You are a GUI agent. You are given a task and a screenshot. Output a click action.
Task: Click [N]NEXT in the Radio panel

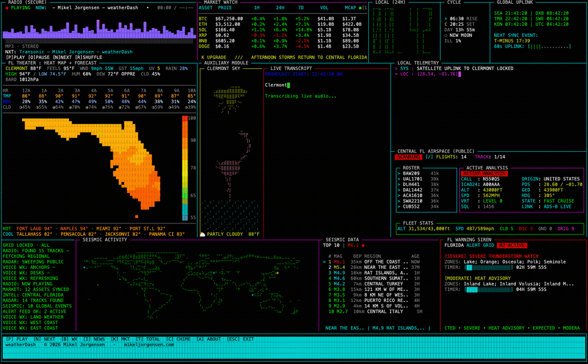pos(61,57)
